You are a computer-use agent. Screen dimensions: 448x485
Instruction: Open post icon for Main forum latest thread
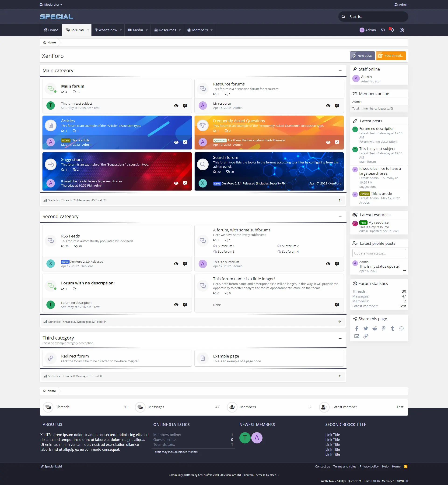(x=185, y=106)
